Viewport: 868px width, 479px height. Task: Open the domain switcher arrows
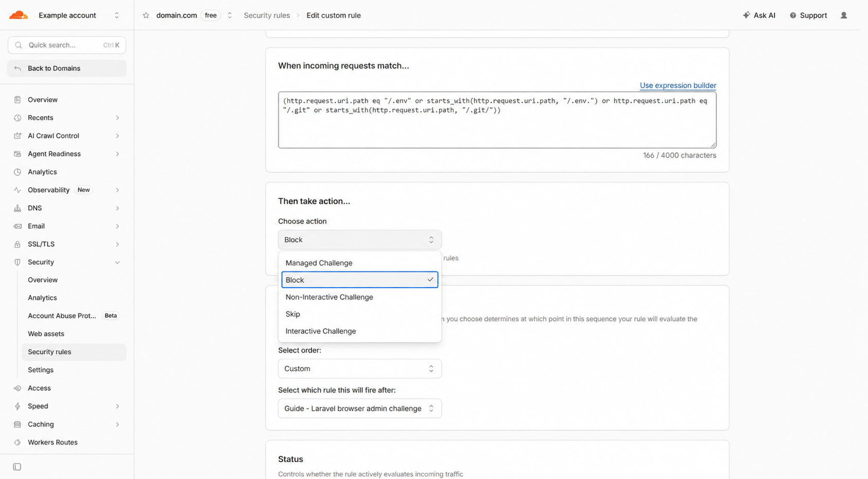(229, 15)
